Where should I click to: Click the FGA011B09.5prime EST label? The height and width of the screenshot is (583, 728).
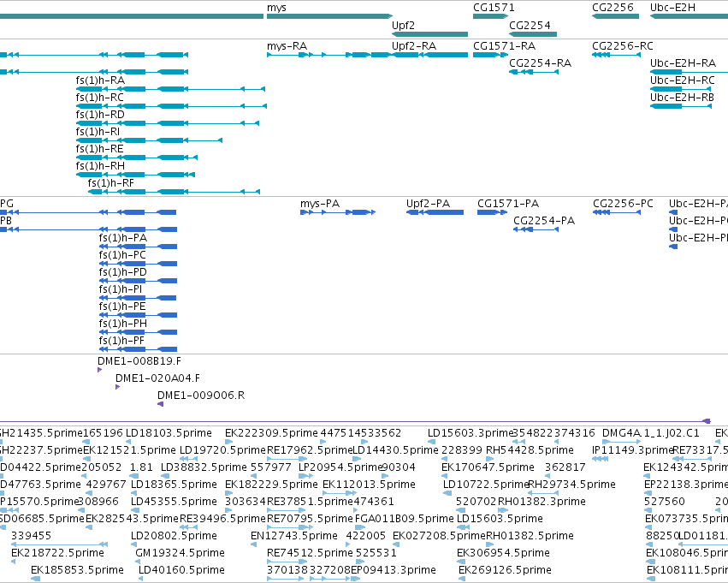point(405,519)
